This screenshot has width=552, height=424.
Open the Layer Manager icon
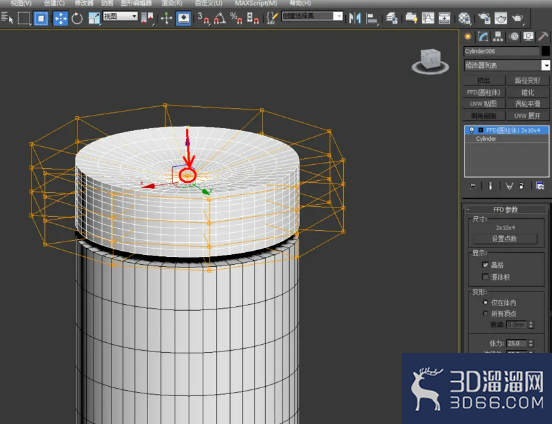[x=391, y=18]
